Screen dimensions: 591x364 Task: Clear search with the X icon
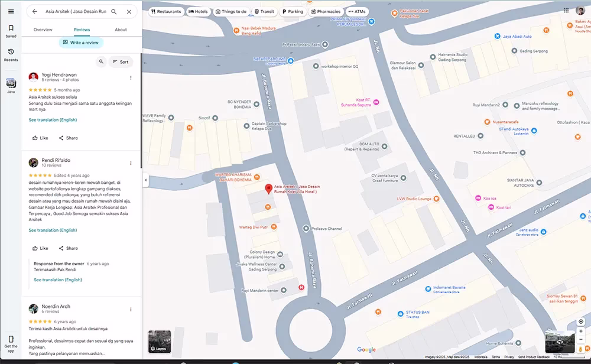point(129,11)
